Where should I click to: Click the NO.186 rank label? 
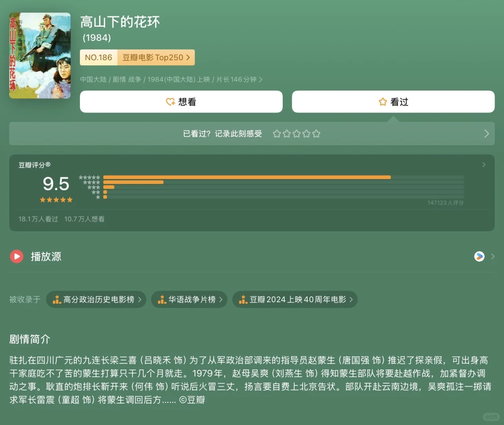[x=98, y=57]
